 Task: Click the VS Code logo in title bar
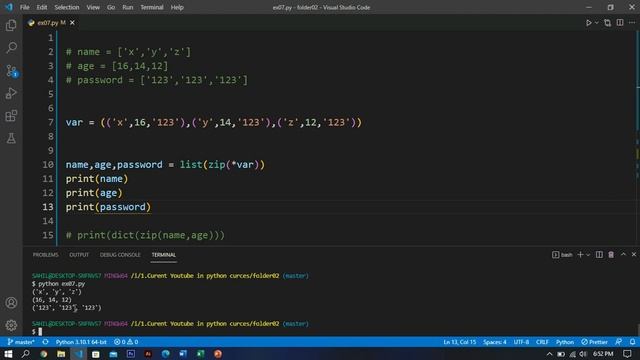pyautogui.click(x=9, y=7)
